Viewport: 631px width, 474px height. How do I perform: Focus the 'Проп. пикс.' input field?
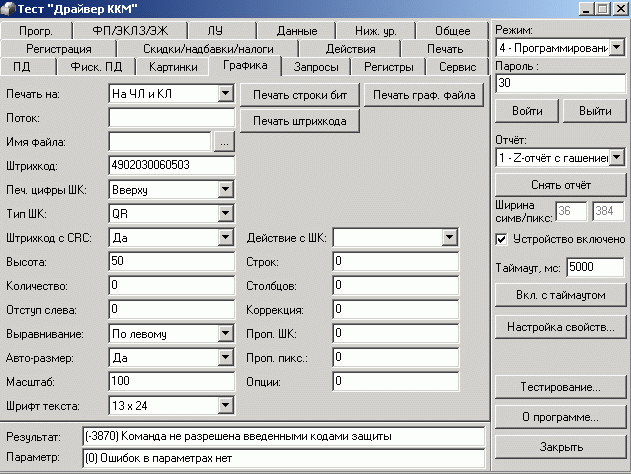pos(396,357)
